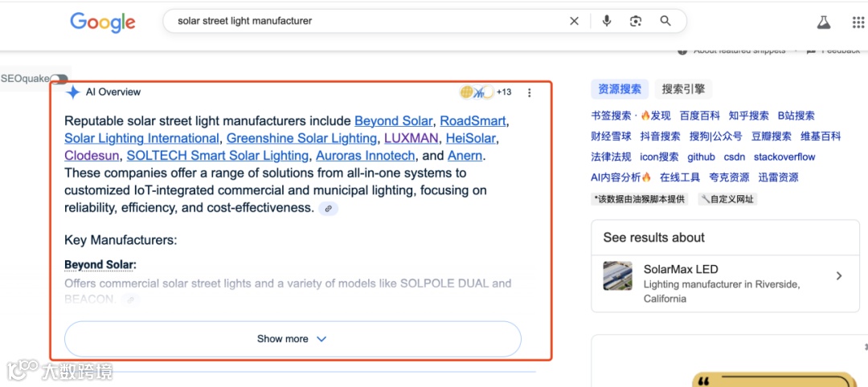Click the link chip after cost-effectiveness
868x387 pixels.
click(328, 209)
